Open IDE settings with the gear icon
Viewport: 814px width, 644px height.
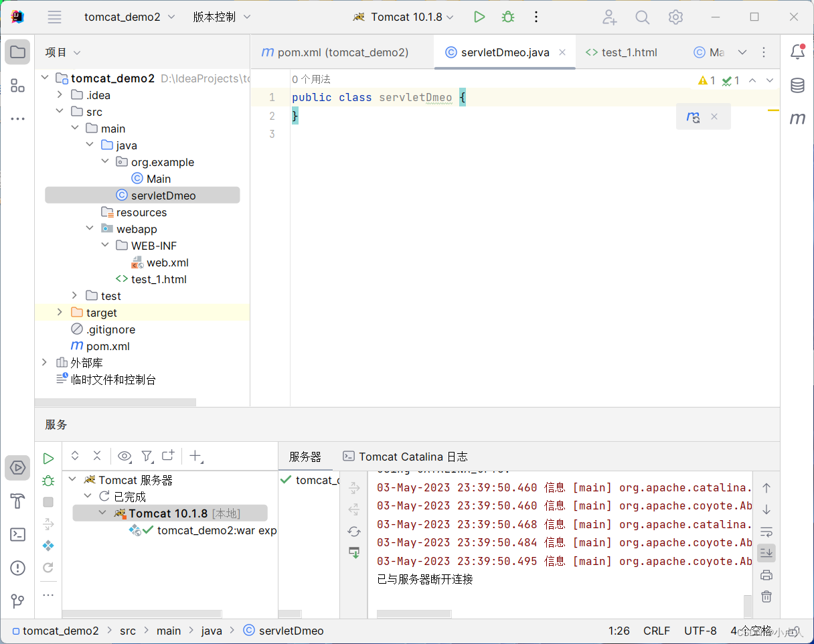(675, 17)
